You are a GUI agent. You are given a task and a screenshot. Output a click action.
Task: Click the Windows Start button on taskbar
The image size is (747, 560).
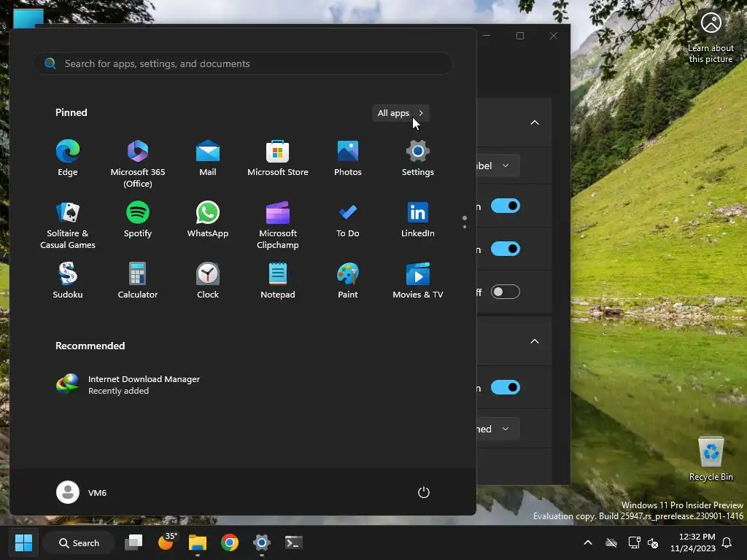23,542
